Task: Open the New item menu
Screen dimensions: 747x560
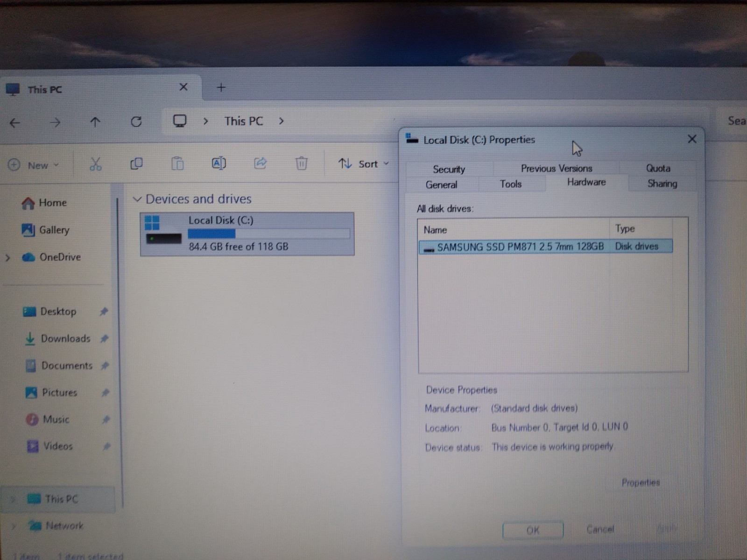Action: [x=34, y=165]
